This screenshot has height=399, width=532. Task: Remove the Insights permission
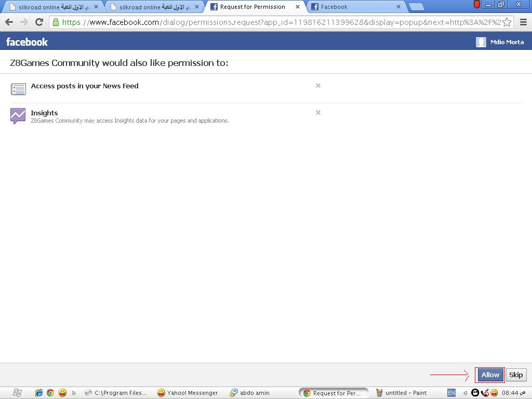coord(318,113)
